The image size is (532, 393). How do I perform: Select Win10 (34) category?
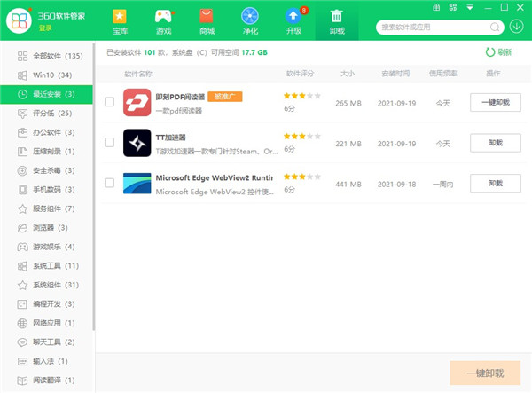[46, 75]
